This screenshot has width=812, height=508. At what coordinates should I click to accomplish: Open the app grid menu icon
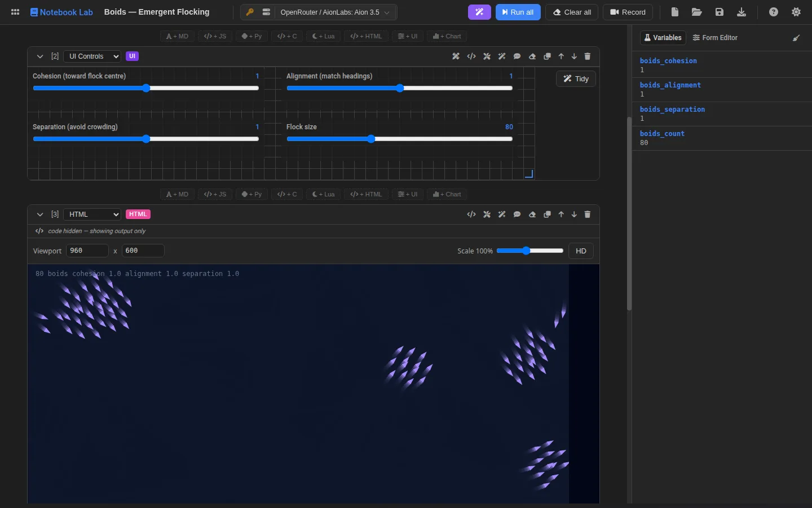tap(15, 12)
